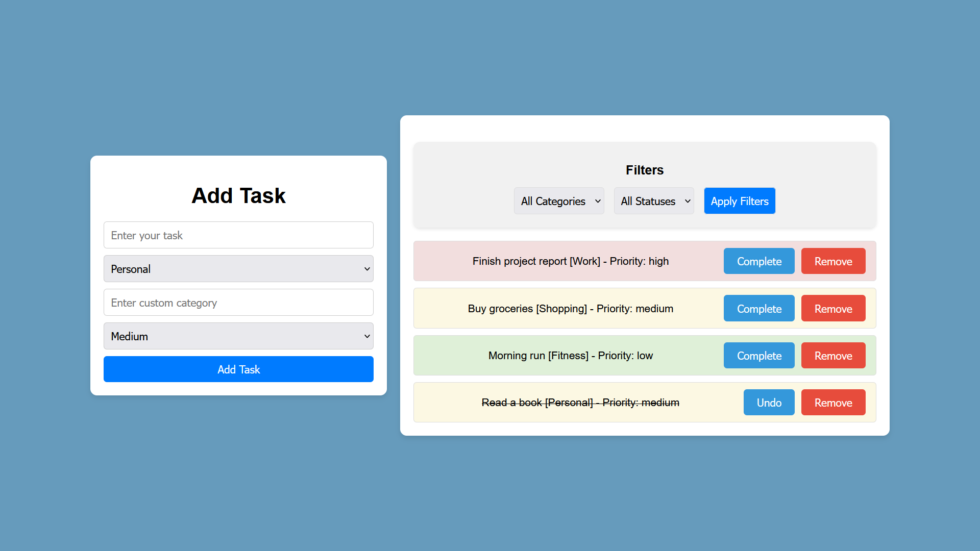
Task: Click the 'Filters' heading
Action: click(x=645, y=170)
